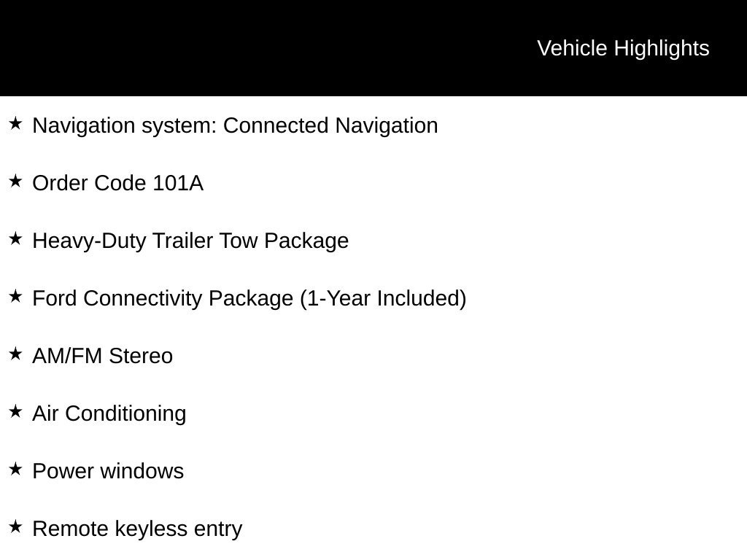Click the star beside Remote keyless entry
Screen dimensions: 747x560
[x=15, y=527]
